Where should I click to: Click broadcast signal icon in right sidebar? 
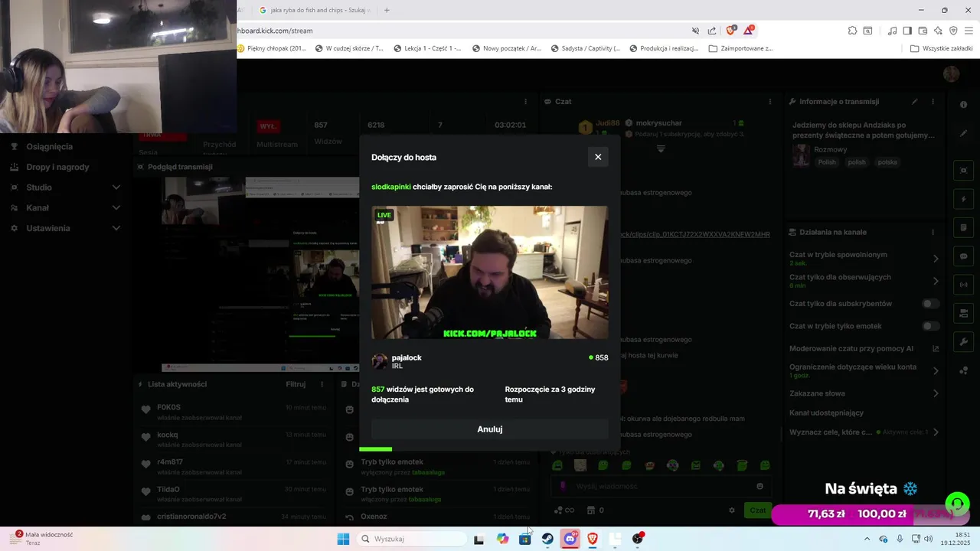click(x=964, y=285)
